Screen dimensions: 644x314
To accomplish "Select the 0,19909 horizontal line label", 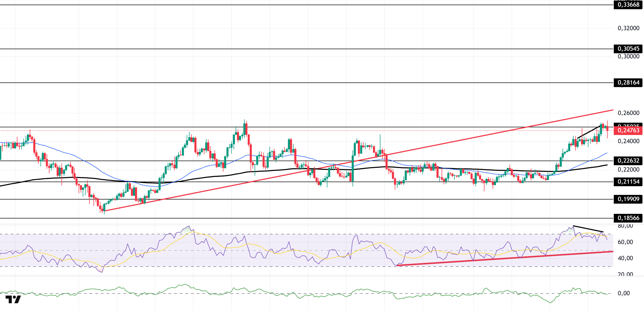I will click(628, 199).
